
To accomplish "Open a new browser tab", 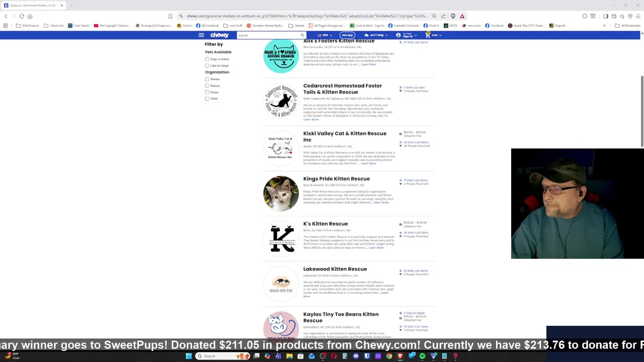I will click(x=71, y=6).
